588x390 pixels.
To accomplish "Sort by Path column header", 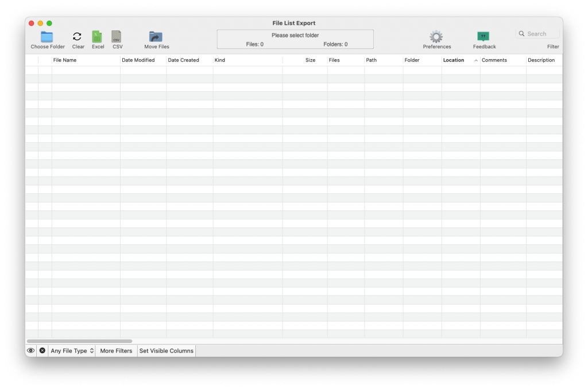I will pyautogui.click(x=384, y=60).
